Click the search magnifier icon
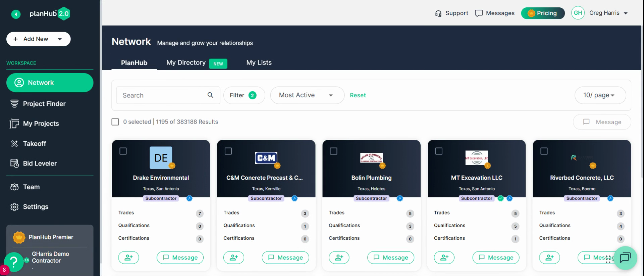This screenshot has width=644, height=276. (210, 95)
